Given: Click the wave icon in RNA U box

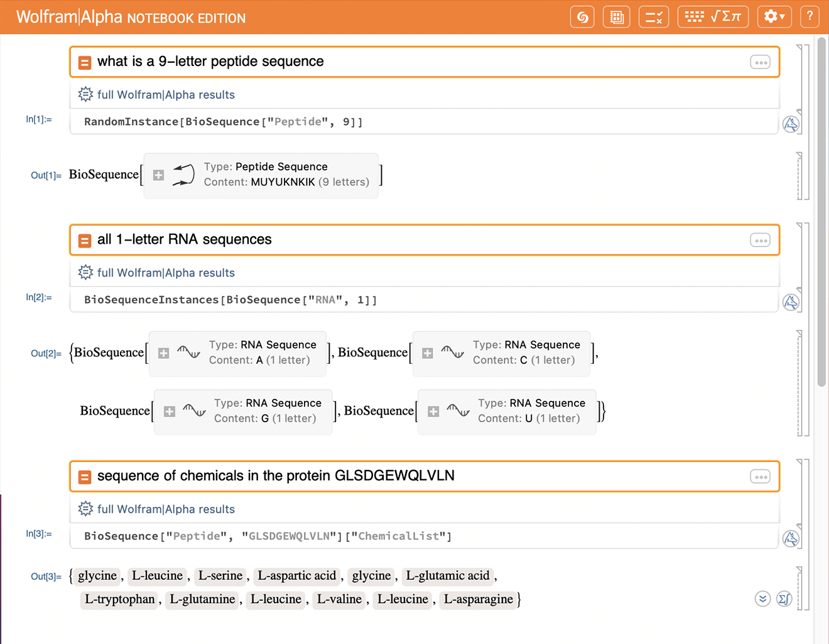Looking at the screenshot, I should tap(458, 410).
